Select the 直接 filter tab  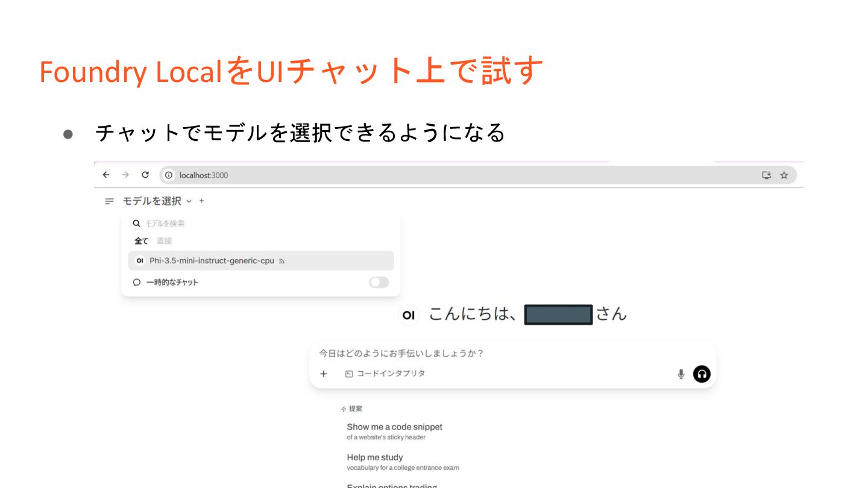click(165, 241)
